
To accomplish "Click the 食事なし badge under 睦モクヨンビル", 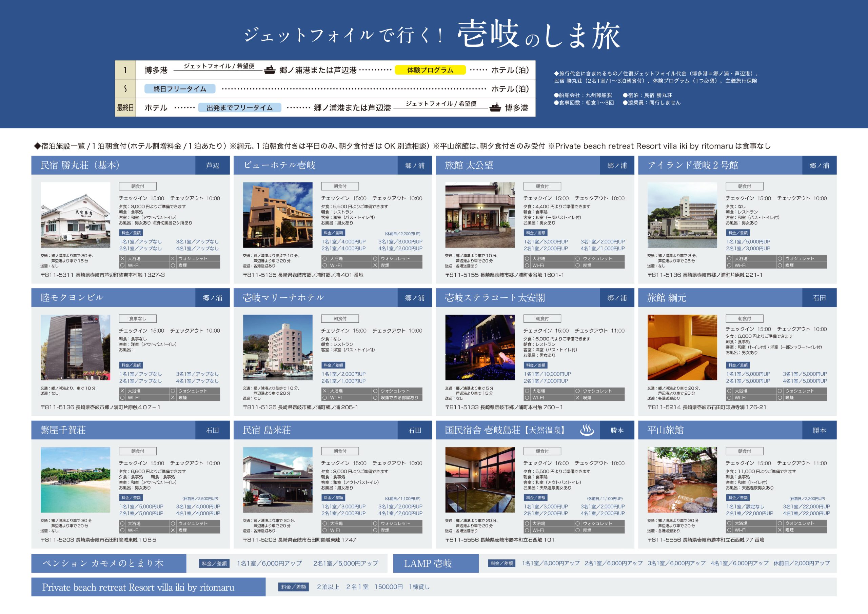I will 138,319.
